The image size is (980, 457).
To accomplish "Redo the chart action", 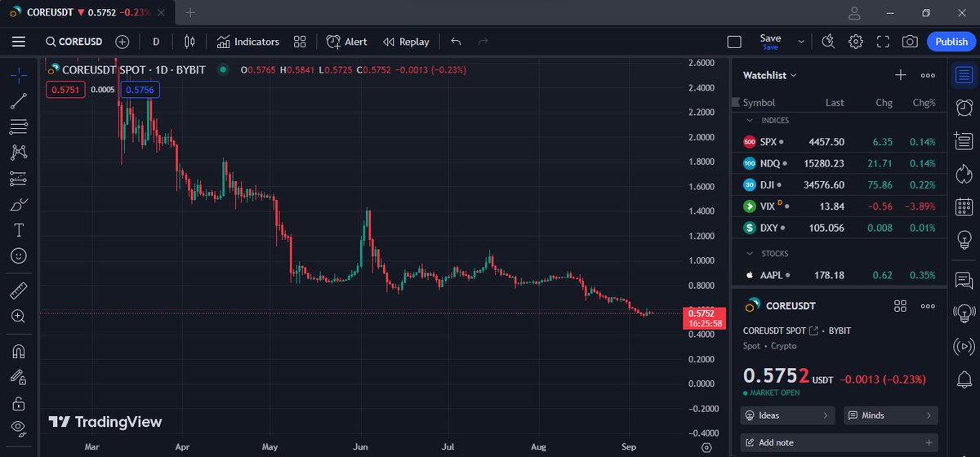I will tap(483, 42).
